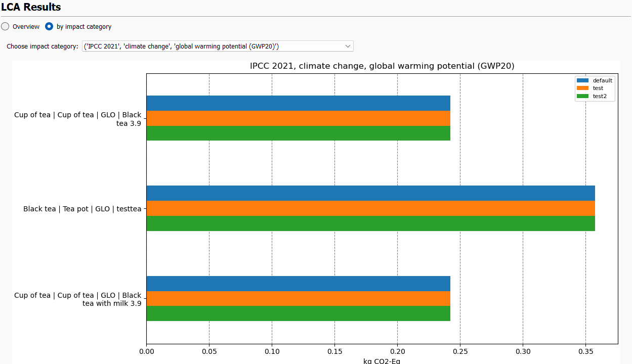
Task: Click the orange legend swatch for 'test'
Action: 582,88
